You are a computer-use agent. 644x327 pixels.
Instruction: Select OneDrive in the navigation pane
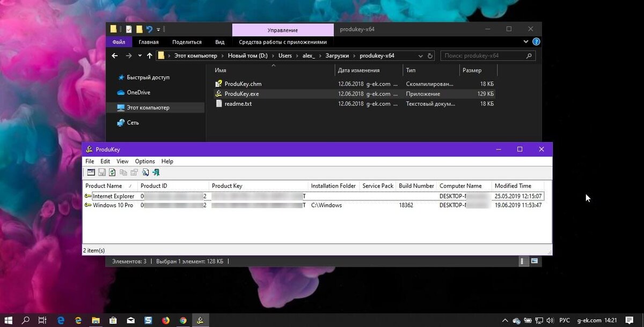click(138, 93)
